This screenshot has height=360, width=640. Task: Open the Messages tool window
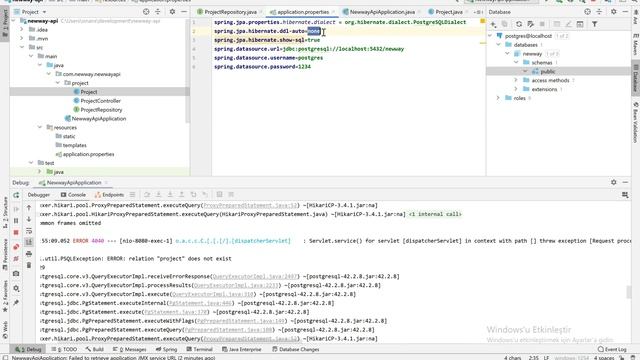pos(129,349)
